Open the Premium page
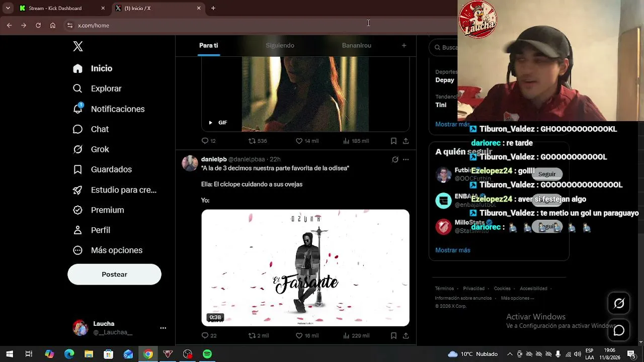The image size is (644, 362). coord(98,210)
